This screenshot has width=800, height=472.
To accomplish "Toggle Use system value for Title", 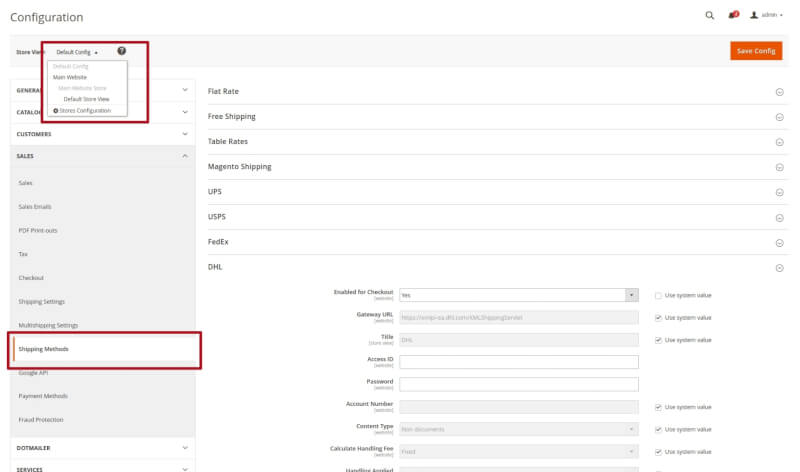I will click(658, 340).
